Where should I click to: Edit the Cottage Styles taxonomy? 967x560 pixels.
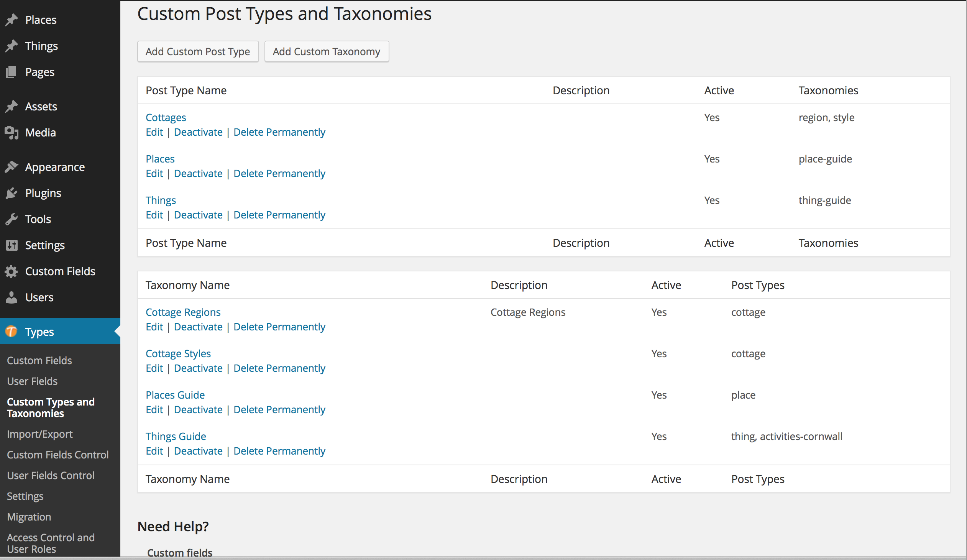tap(154, 368)
